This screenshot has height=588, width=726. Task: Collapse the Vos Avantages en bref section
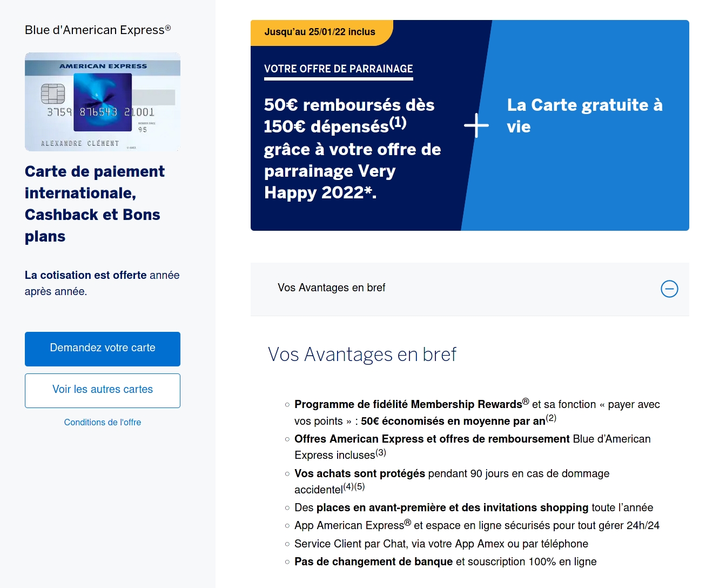click(x=669, y=289)
